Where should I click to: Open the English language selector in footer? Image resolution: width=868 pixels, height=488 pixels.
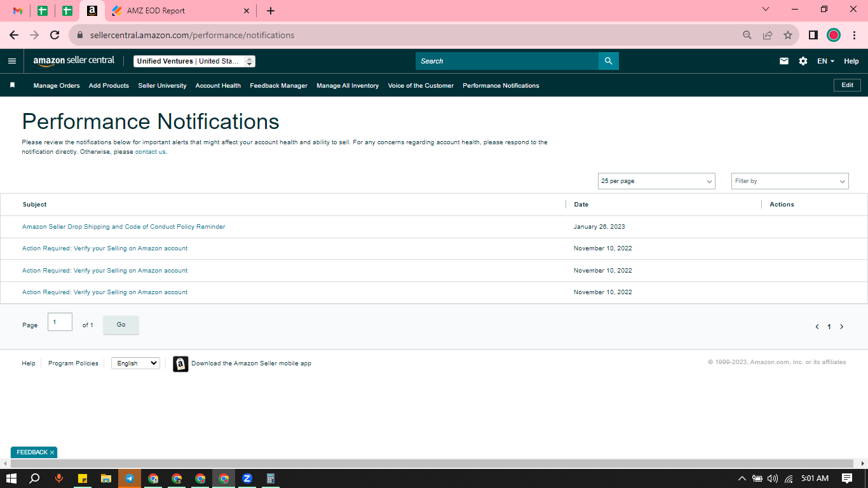coord(135,363)
